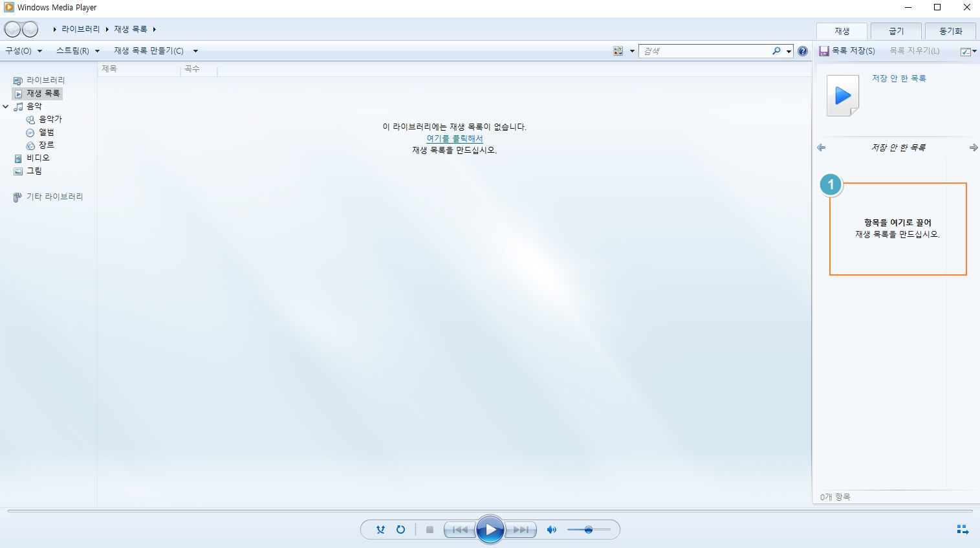Viewport: 980px width, 548px height.
Task: Expand the breadcrumb arrow before 라이브러리
Action: [55, 29]
